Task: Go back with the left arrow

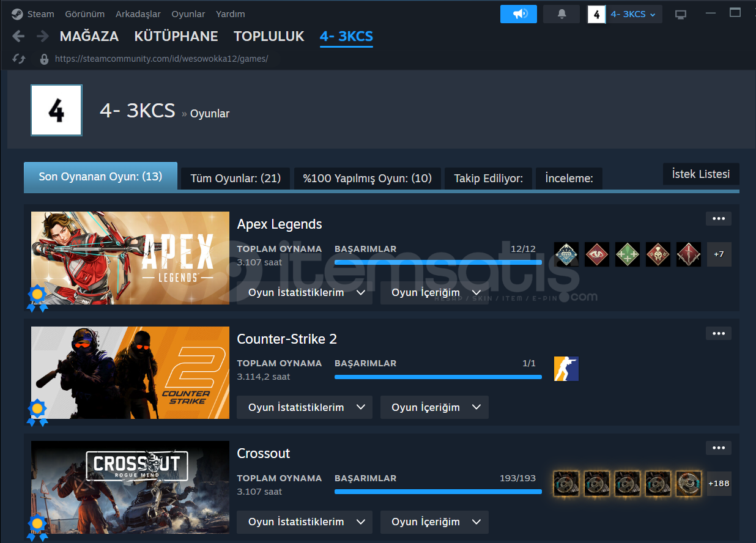Action: 18,36
